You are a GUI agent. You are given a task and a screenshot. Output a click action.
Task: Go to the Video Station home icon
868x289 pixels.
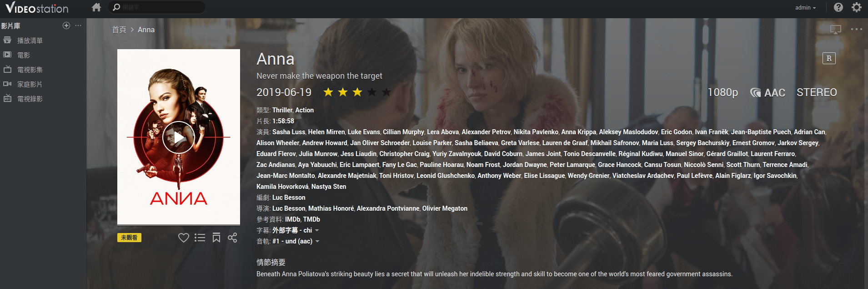96,7
